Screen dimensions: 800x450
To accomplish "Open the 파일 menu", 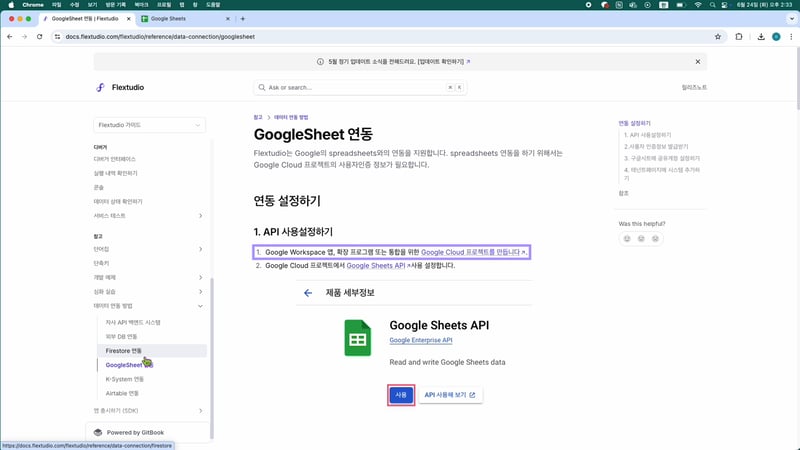I will pyautogui.click(x=57, y=5).
